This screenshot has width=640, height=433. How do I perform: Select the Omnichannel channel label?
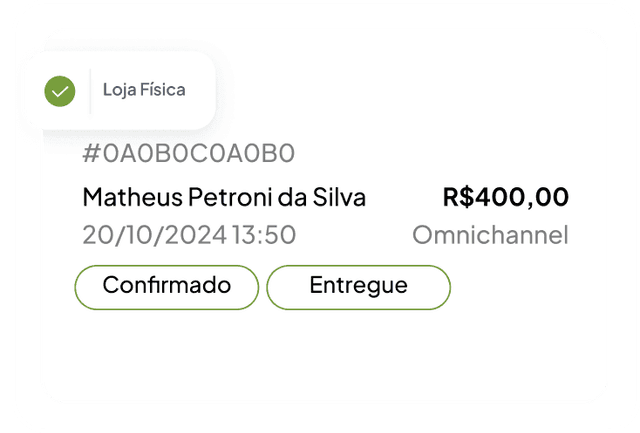click(x=490, y=235)
